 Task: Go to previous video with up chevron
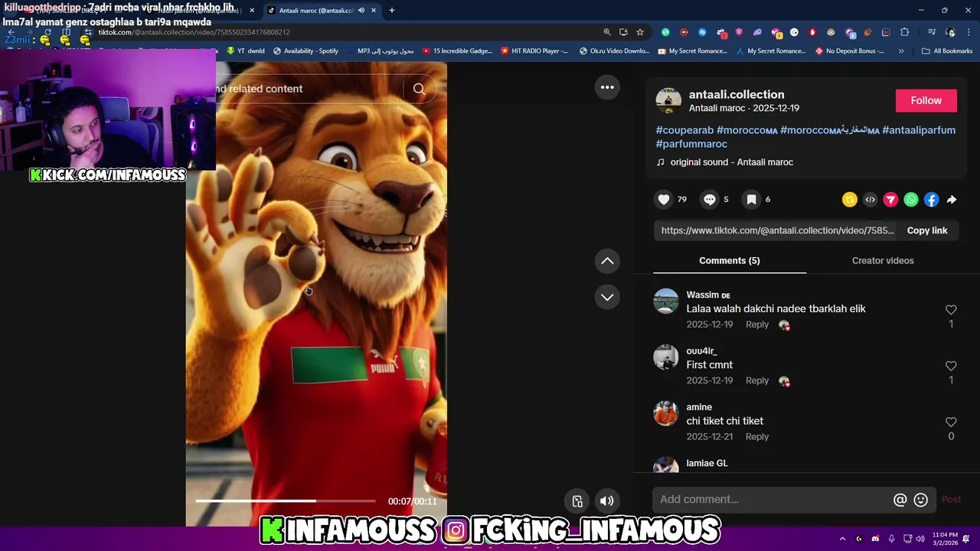[x=607, y=261]
